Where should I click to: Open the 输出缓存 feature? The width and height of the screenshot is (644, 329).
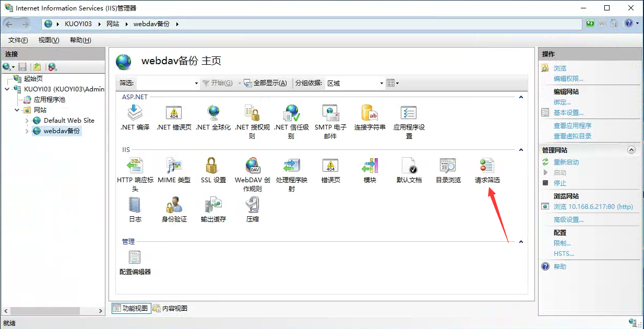pos(213,209)
